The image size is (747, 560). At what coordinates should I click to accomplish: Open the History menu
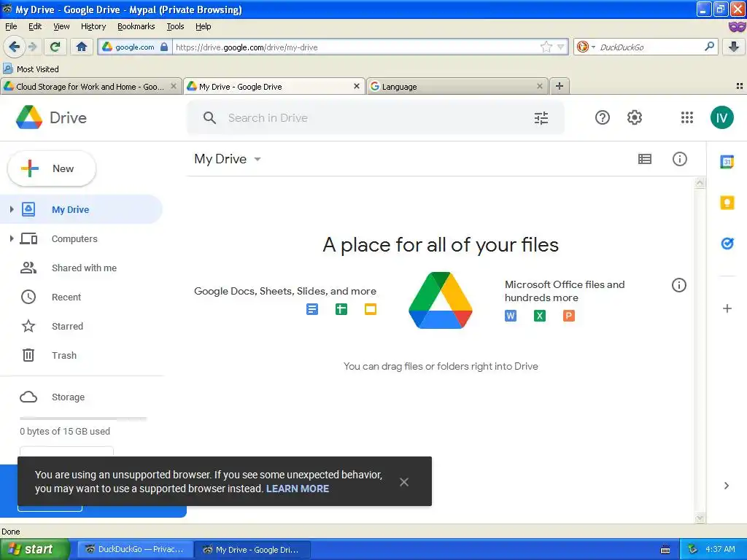click(x=93, y=26)
